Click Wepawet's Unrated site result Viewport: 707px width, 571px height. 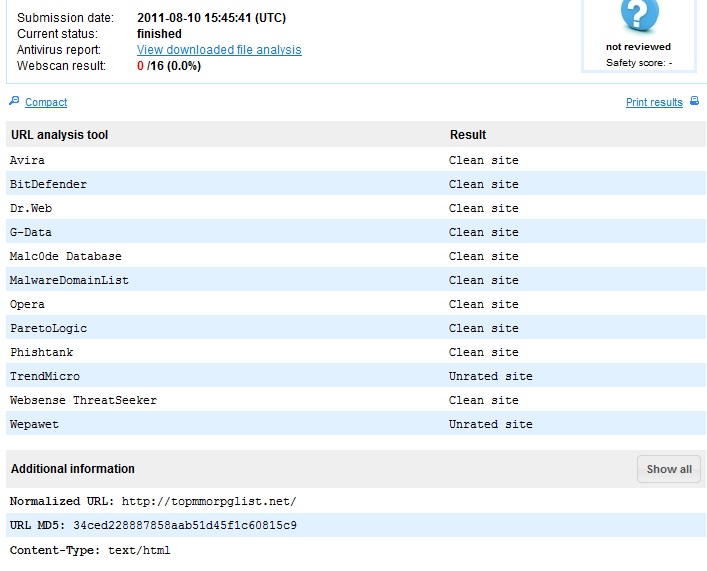point(491,424)
